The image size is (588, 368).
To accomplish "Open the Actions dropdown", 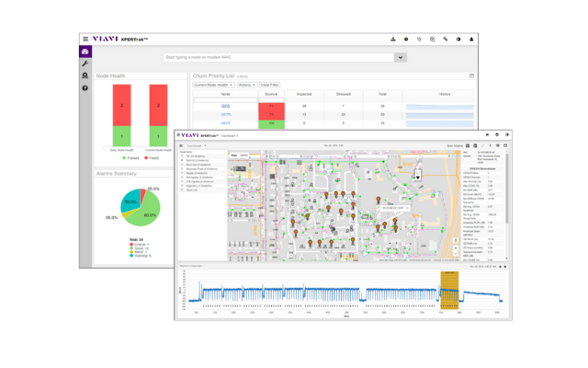I will point(247,85).
